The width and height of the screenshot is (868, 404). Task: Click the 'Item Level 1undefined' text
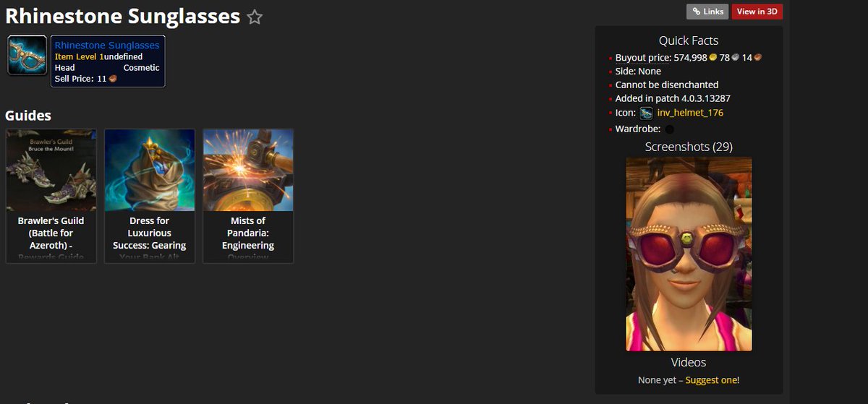pyautogui.click(x=99, y=56)
